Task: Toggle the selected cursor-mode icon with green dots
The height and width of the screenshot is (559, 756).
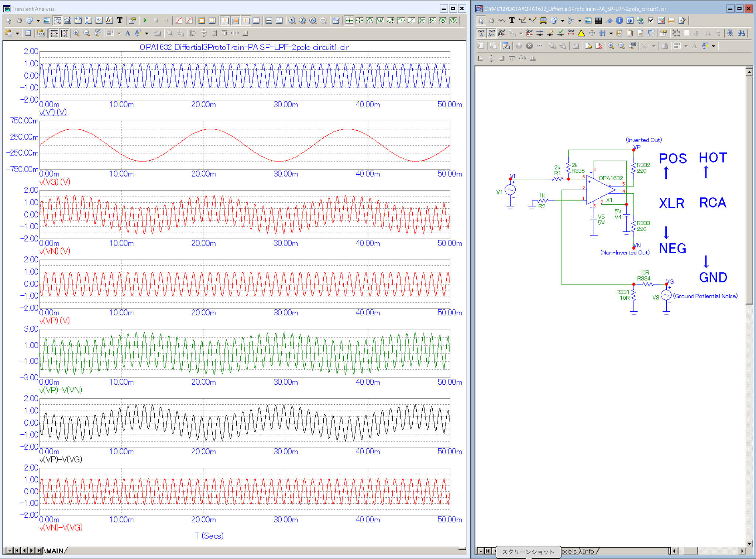Action: 349,20
